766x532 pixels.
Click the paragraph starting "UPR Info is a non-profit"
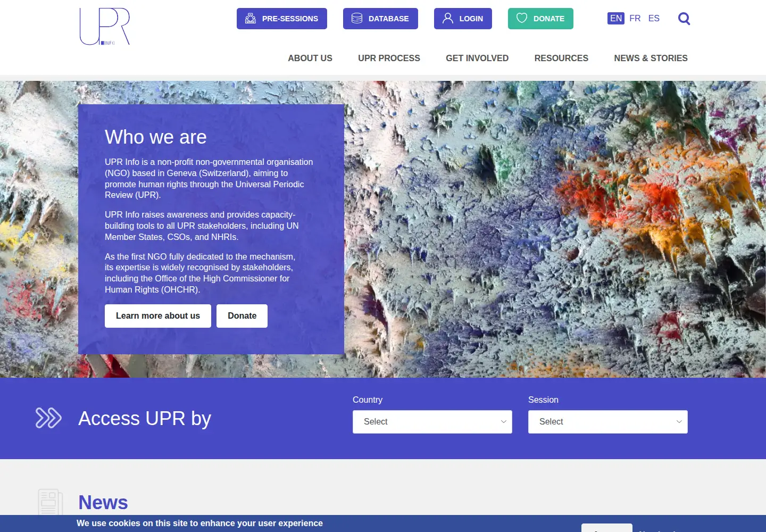click(209, 178)
